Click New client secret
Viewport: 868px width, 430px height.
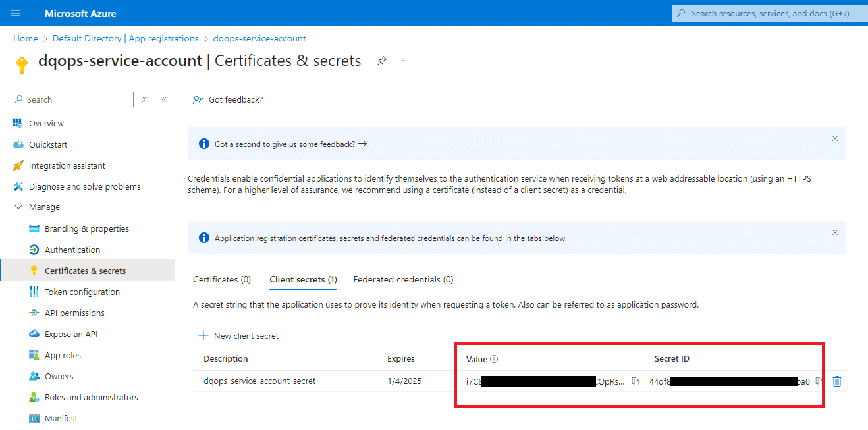[238, 336]
